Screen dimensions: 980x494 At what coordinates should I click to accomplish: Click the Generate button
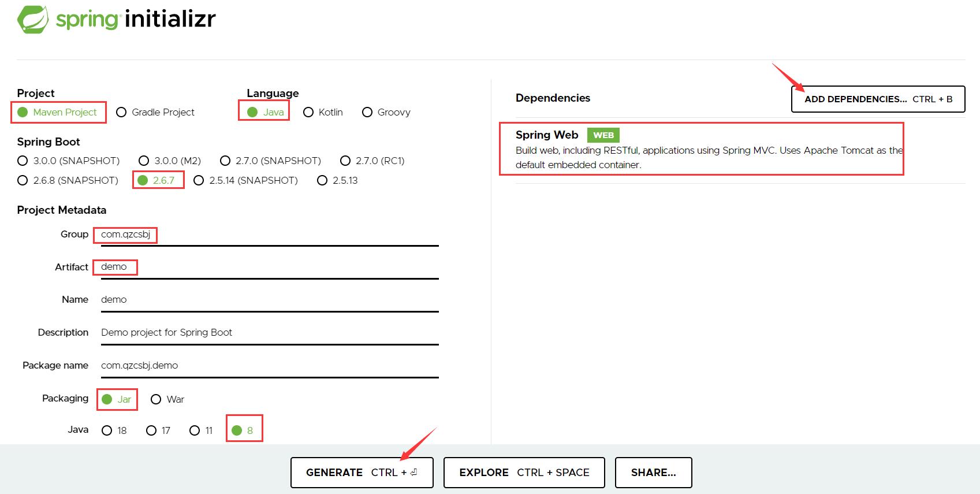[362, 473]
